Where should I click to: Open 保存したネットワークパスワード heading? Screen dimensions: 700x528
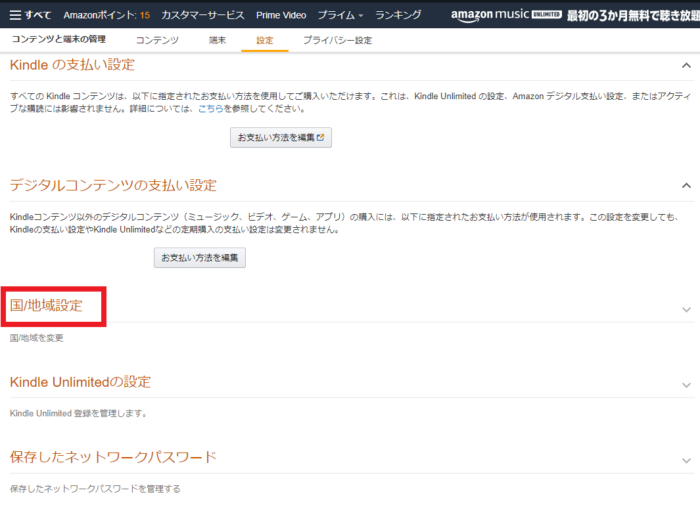point(113,457)
